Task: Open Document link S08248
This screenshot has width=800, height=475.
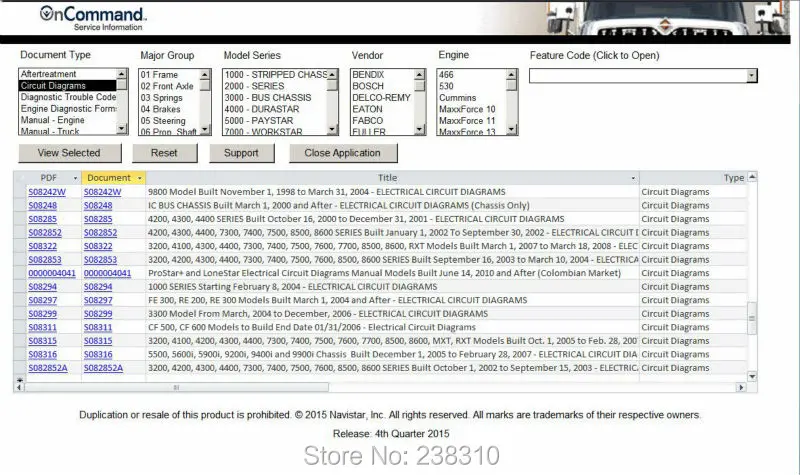Action: [x=98, y=206]
